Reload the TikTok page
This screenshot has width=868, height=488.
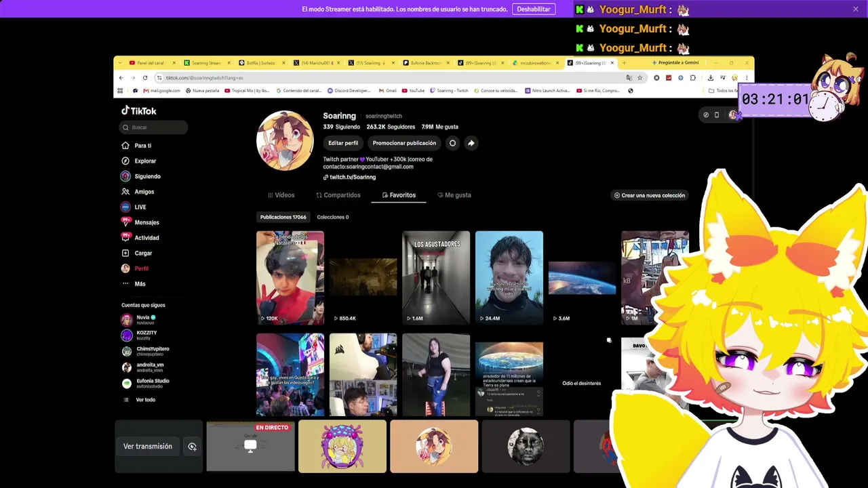point(145,78)
